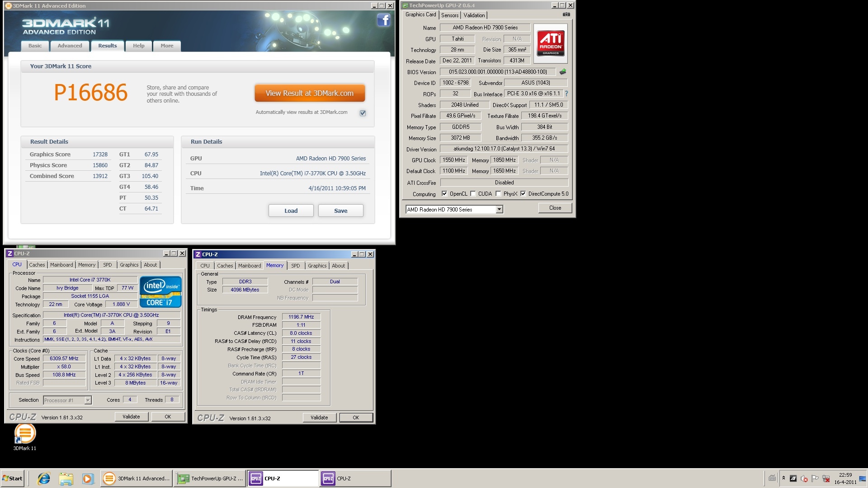Toggle automatic view results at 3DMark.com
Image resolution: width=868 pixels, height=488 pixels.
point(363,113)
